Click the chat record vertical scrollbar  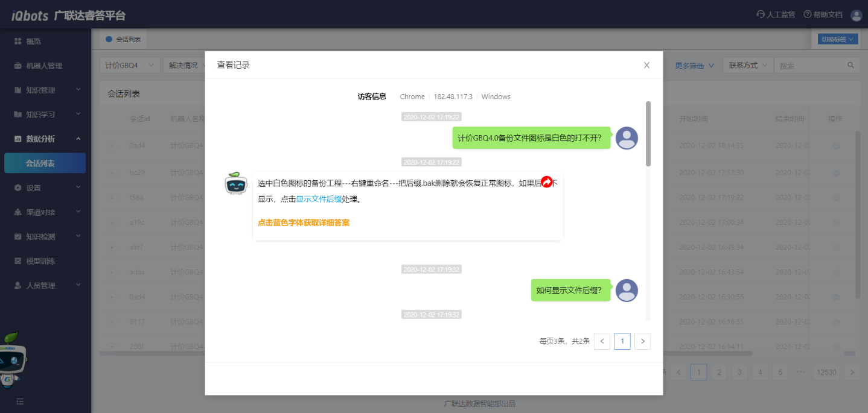pos(648,134)
